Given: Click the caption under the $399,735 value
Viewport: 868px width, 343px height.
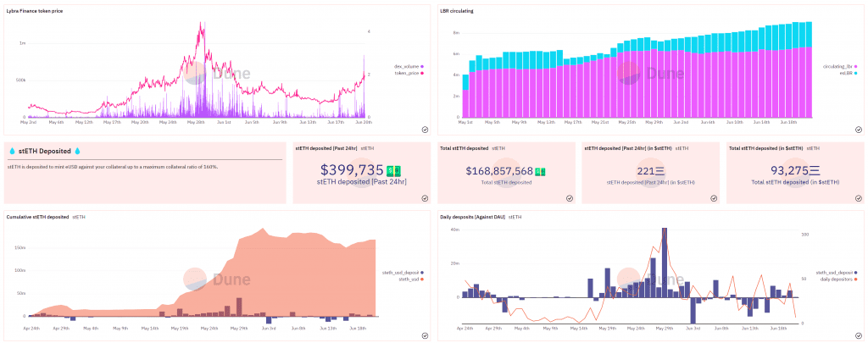Looking at the screenshot, I should [361, 181].
